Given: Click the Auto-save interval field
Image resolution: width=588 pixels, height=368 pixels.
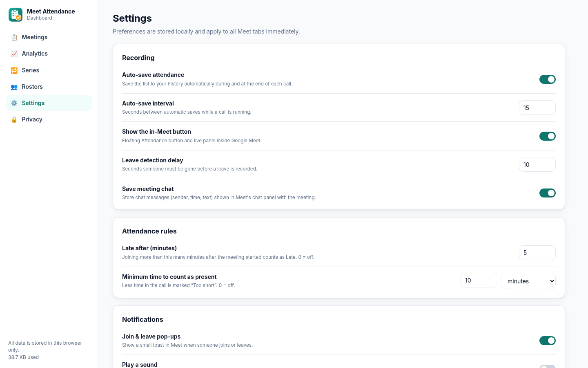Looking at the screenshot, I should click(537, 108).
